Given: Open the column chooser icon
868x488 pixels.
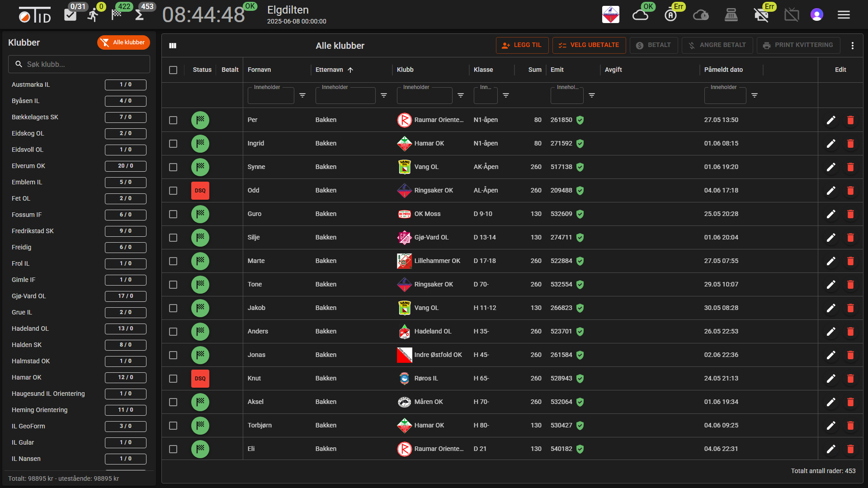Looking at the screenshot, I should 173,46.
